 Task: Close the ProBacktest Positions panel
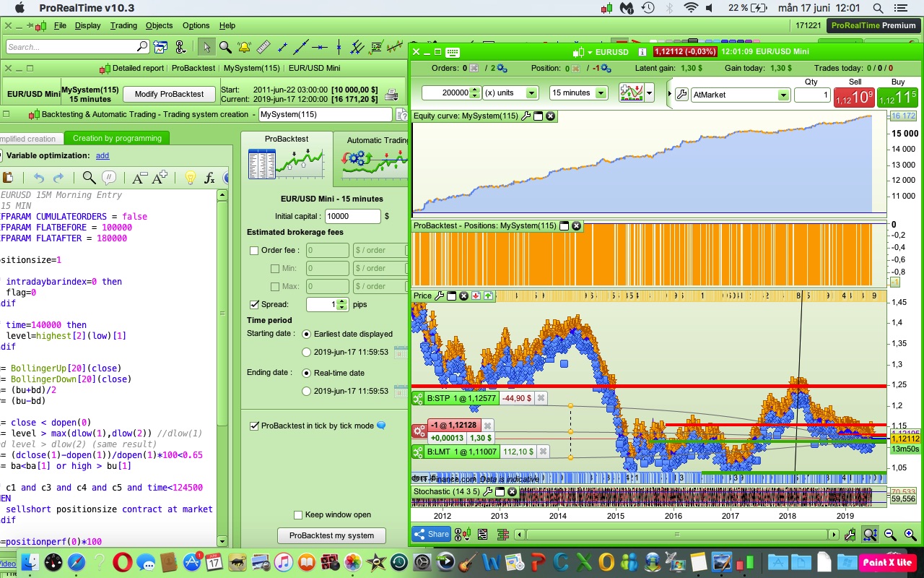[x=576, y=225]
